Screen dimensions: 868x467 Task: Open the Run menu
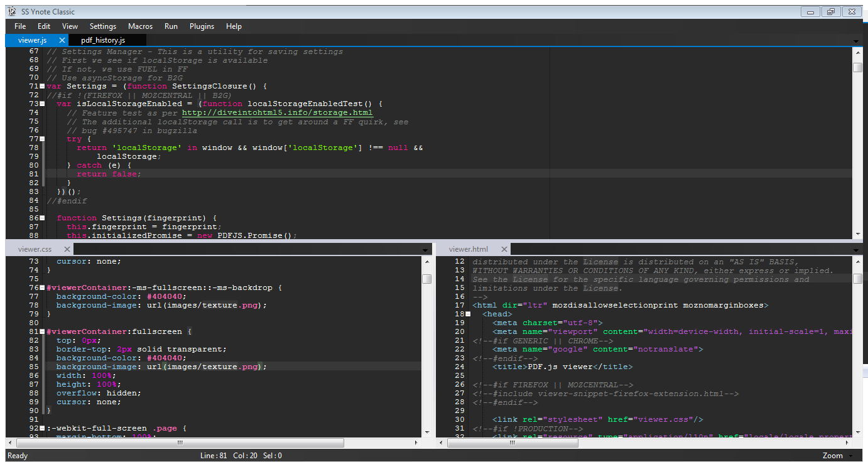coord(171,26)
